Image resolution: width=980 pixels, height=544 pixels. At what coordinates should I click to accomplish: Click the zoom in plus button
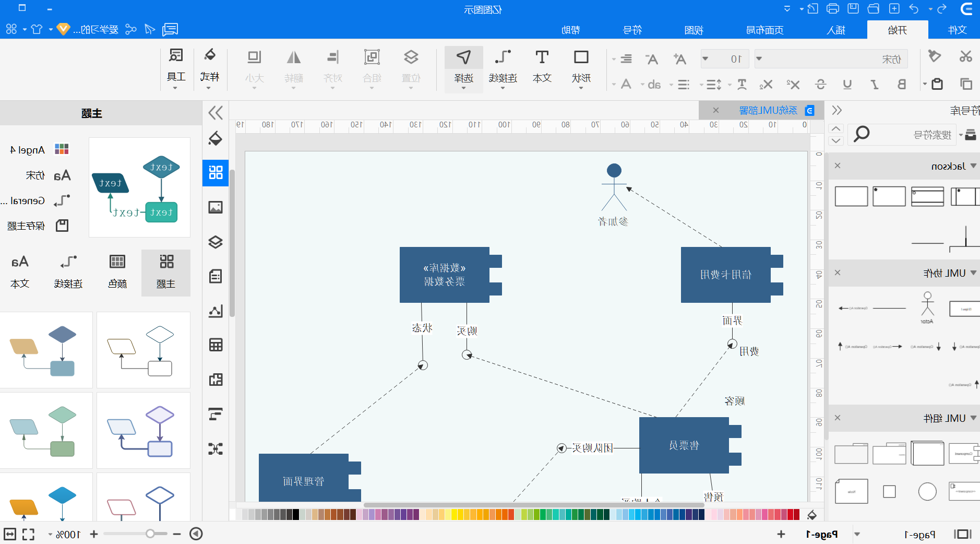point(93,534)
